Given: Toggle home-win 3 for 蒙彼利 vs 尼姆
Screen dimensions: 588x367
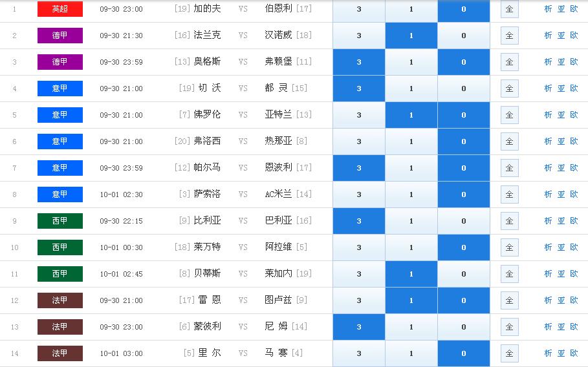Looking at the screenshot, I should coord(359,327).
